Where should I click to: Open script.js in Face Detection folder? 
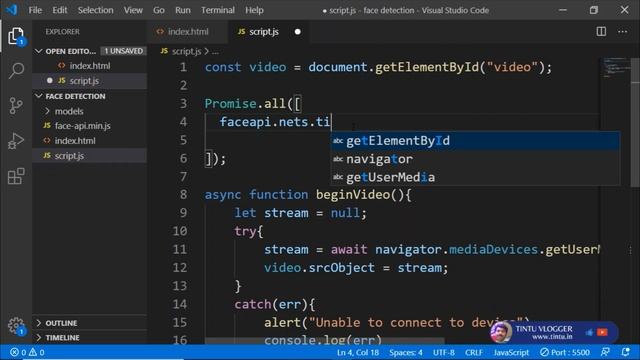(90, 156)
